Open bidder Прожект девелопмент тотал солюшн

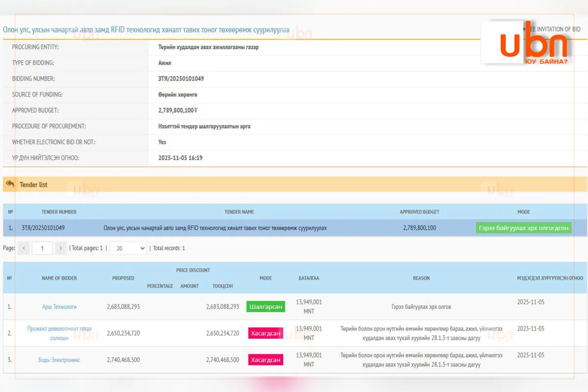pyautogui.click(x=59, y=333)
